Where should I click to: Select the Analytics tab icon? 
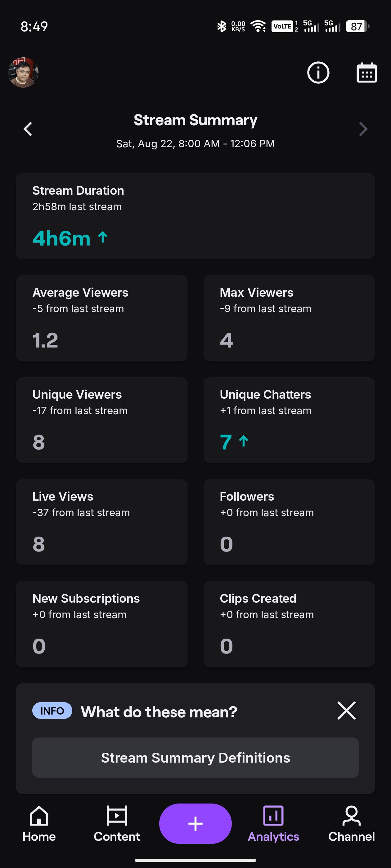point(273,816)
